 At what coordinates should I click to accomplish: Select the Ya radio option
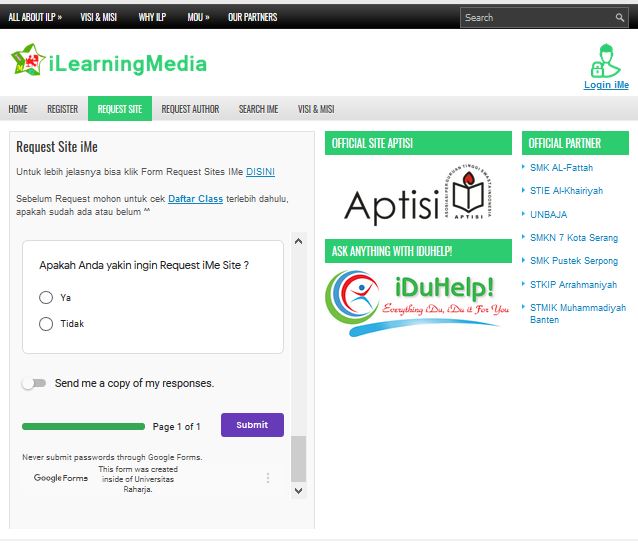(46, 297)
